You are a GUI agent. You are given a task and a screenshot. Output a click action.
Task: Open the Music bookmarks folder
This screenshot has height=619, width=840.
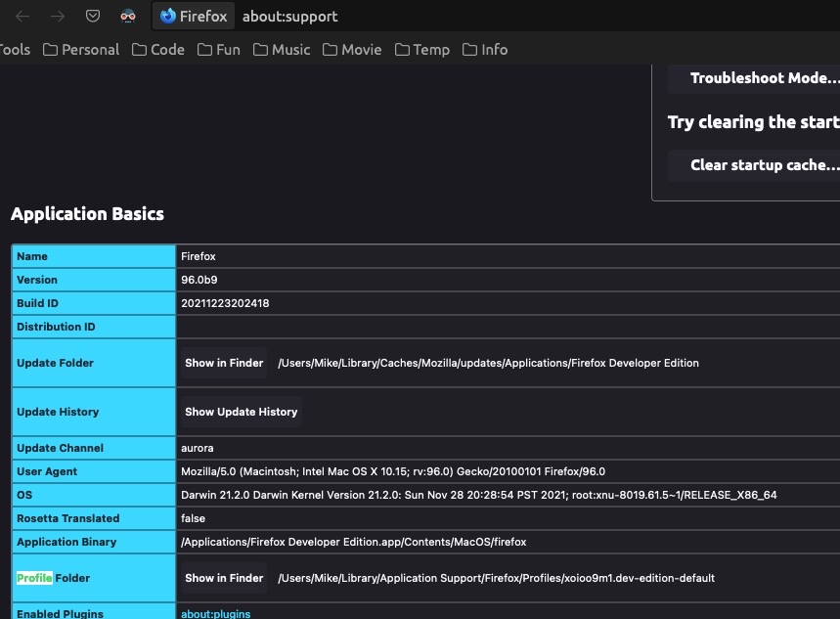click(x=282, y=50)
